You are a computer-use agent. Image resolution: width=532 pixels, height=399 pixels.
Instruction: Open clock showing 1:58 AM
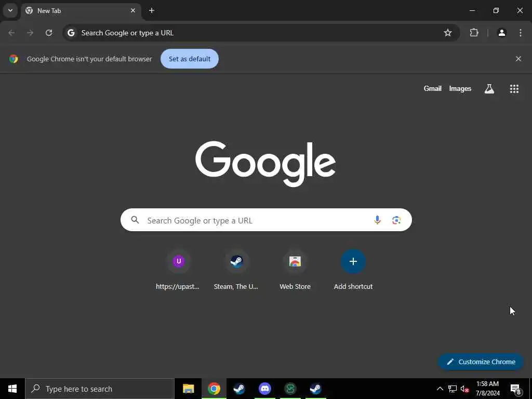click(x=487, y=389)
